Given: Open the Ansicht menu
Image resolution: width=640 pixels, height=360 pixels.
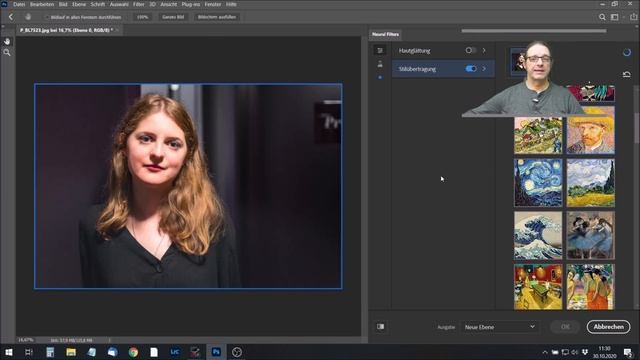Looking at the screenshot, I should click(x=168, y=4).
